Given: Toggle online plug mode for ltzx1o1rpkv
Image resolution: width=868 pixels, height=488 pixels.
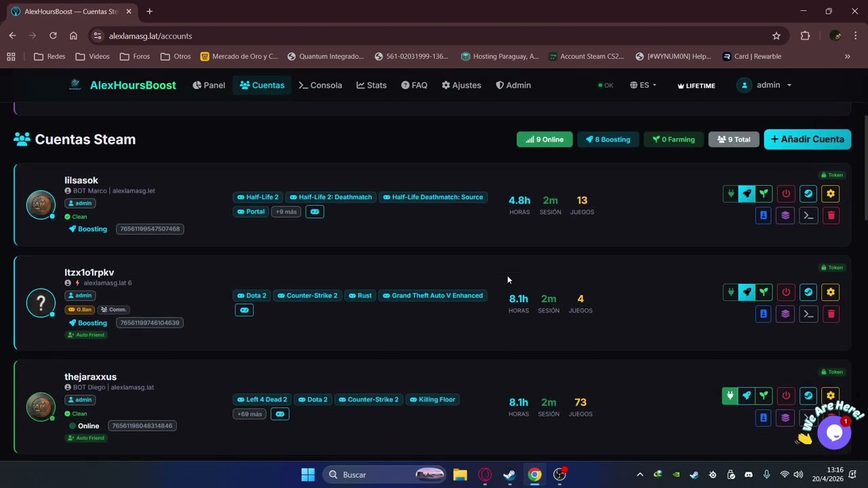Looking at the screenshot, I should pyautogui.click(x=730, y=292).
